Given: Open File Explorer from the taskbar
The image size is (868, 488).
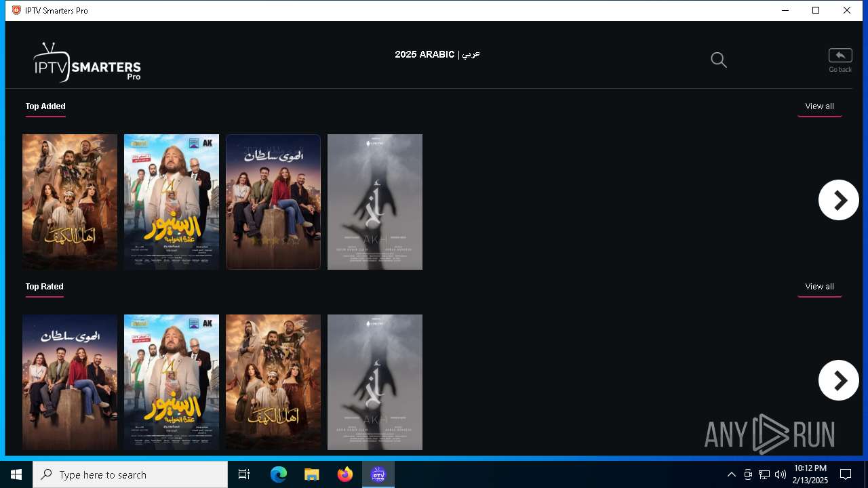Looking at the screenshot, I should point(312,474).
